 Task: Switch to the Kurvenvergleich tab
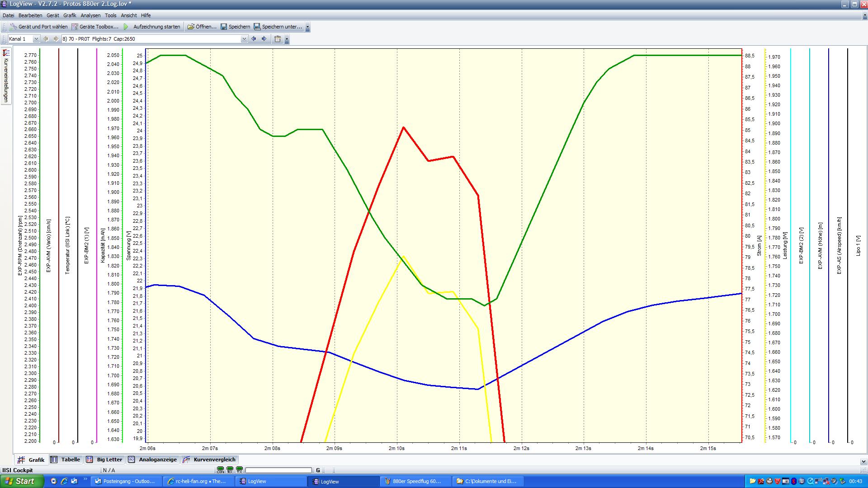point(209,460)
